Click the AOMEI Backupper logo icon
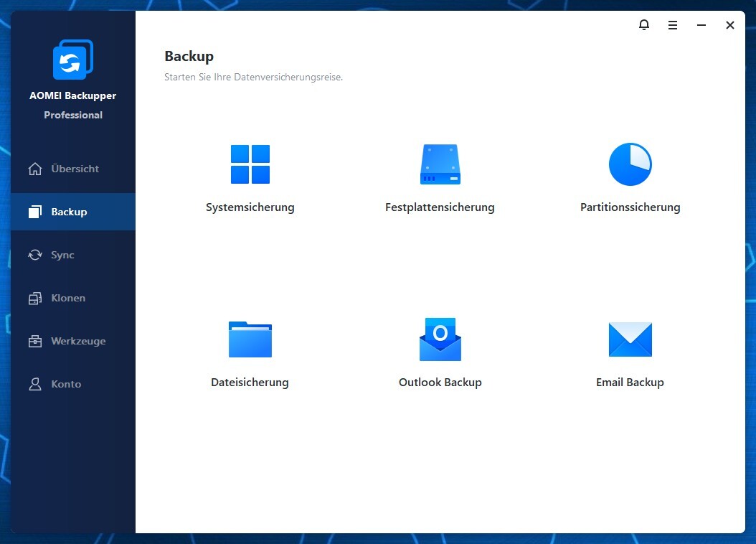 [72, 60]
